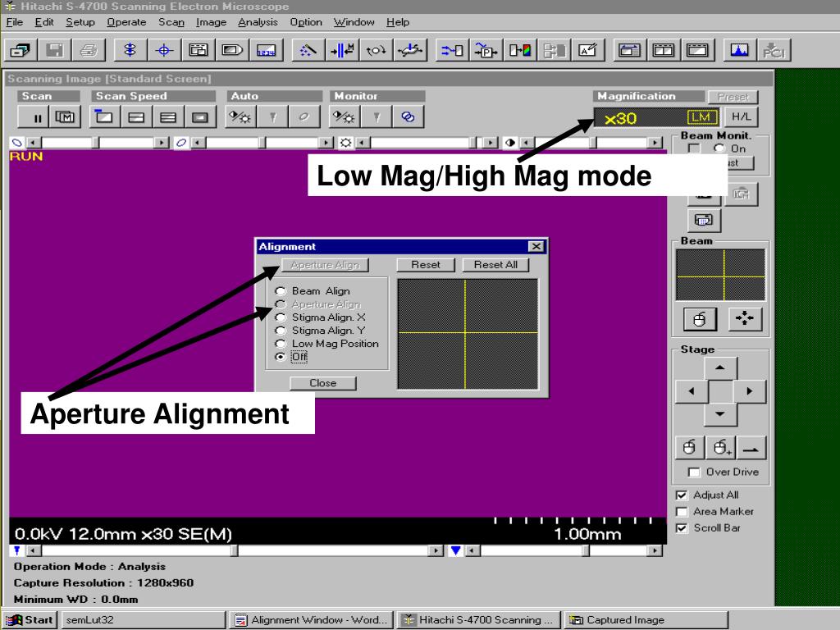Click the Monitor blue linked circles icon

tap(409, 116)
